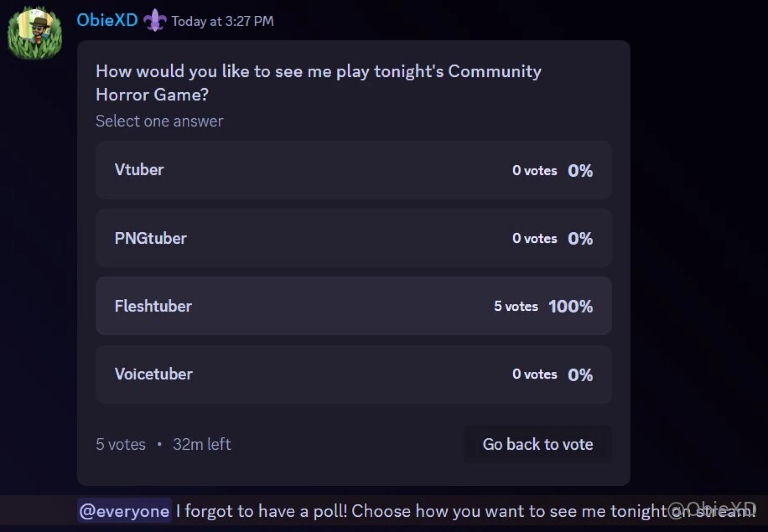Click the Today at 3:27 PM timestamp
The height and width of the screenshot is (532, 768).
click(x=222, y=21)
